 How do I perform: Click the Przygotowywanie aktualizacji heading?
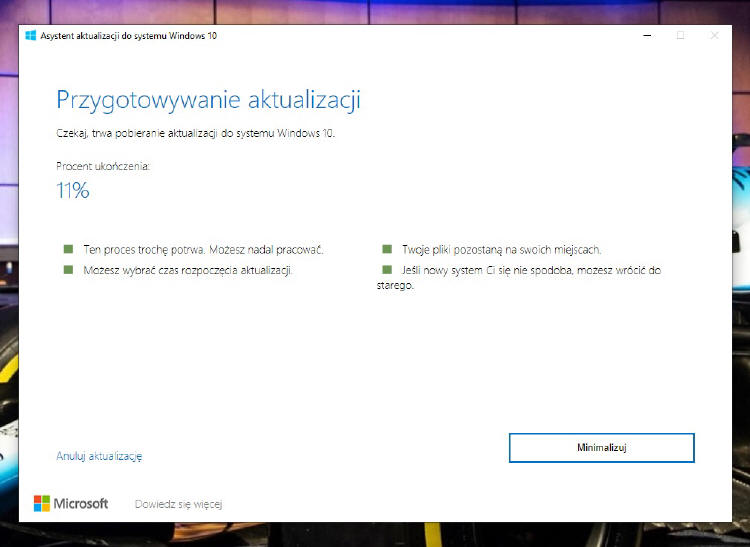click(x=209, y=100)
